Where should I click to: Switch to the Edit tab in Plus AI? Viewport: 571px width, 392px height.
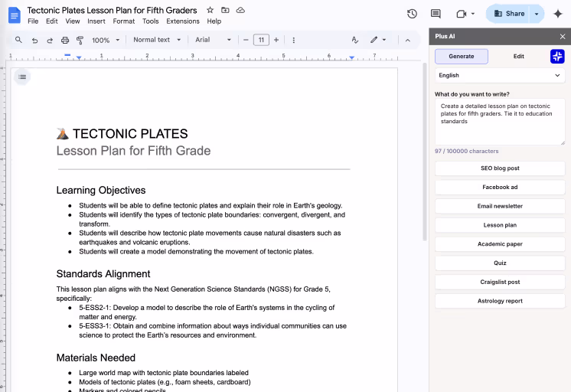pyautogui.click(x=518, y=57)
